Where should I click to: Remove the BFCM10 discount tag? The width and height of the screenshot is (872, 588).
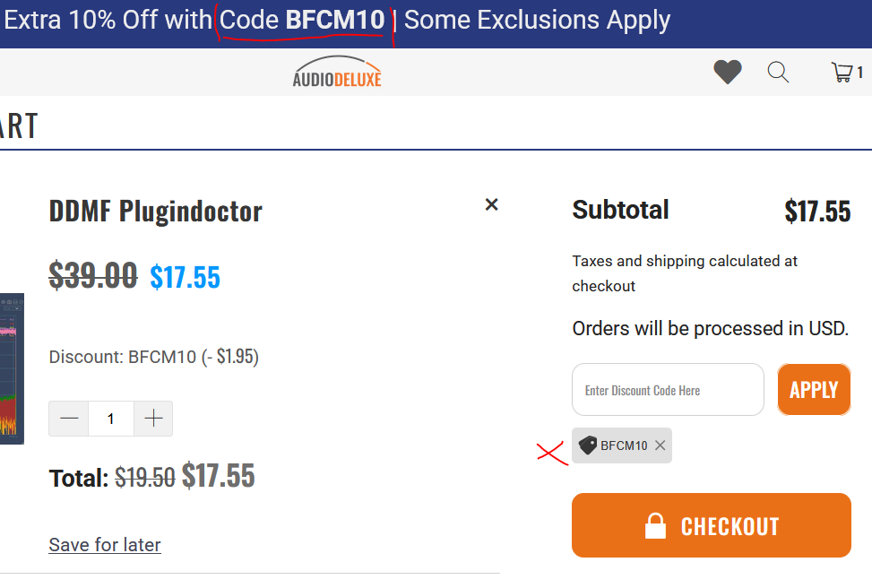660,445
